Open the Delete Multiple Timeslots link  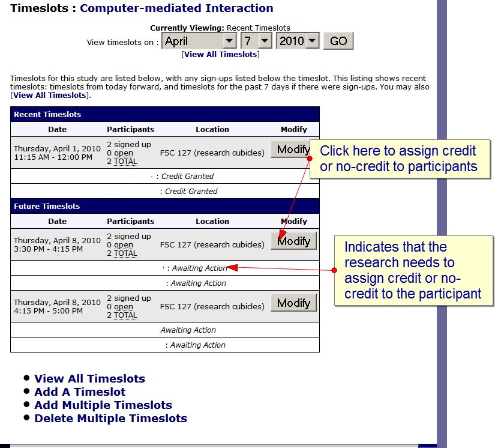tap(111, 419)
